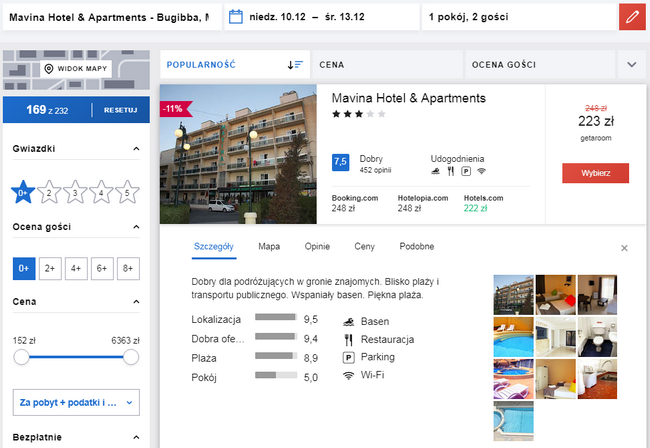Click the parking amenity icon under Udogodnienia

pyautogui.click(x=466, y=171)
